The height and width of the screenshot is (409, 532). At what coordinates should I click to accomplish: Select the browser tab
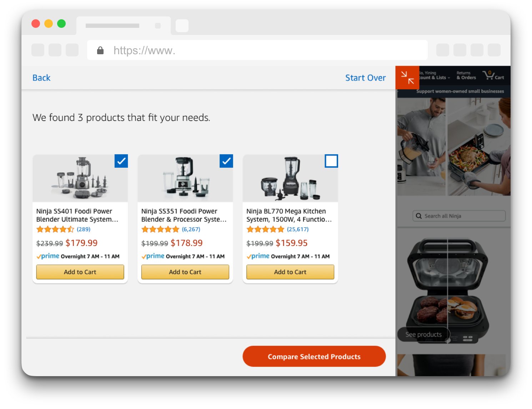(x=124, y=26)
